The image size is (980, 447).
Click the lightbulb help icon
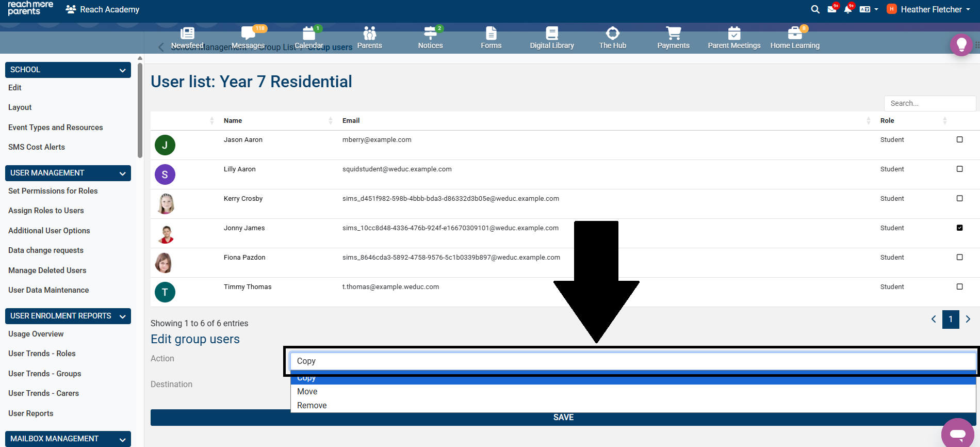961,45
